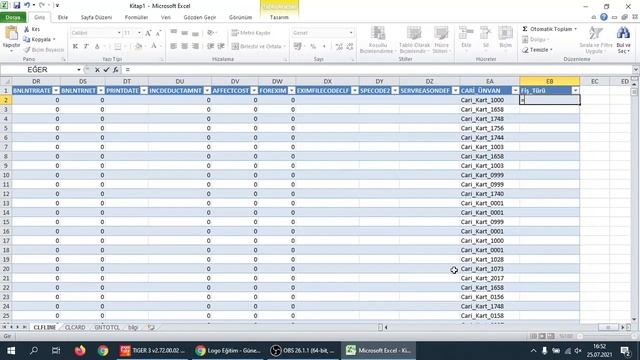Click the insert function fx icon
Image resolution: width=640 pixels, height=360 pixels.
tap(116, 70)
